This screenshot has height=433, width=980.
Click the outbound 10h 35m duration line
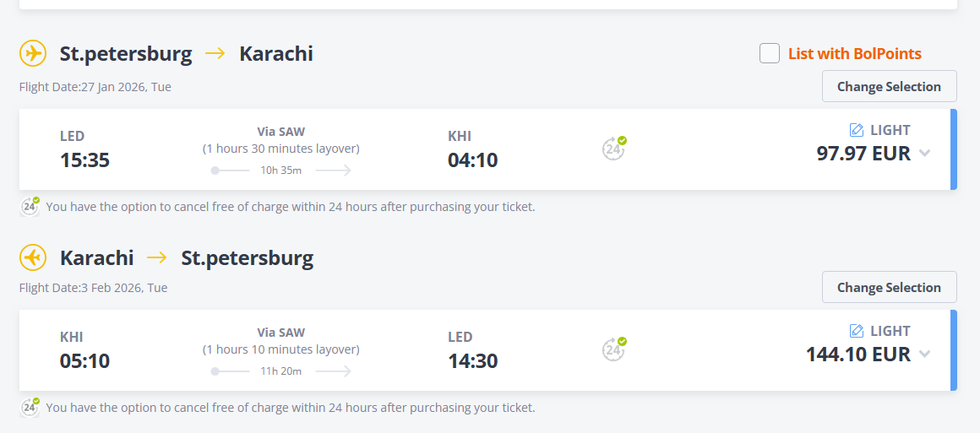coord(280,170)
